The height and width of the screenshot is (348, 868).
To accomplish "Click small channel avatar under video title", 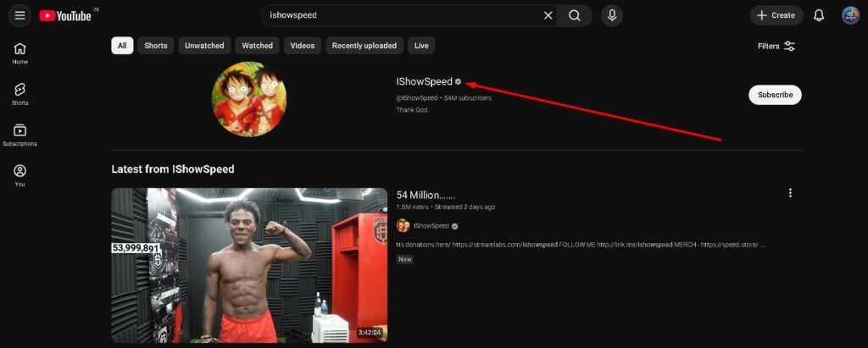I will point(403,226).
